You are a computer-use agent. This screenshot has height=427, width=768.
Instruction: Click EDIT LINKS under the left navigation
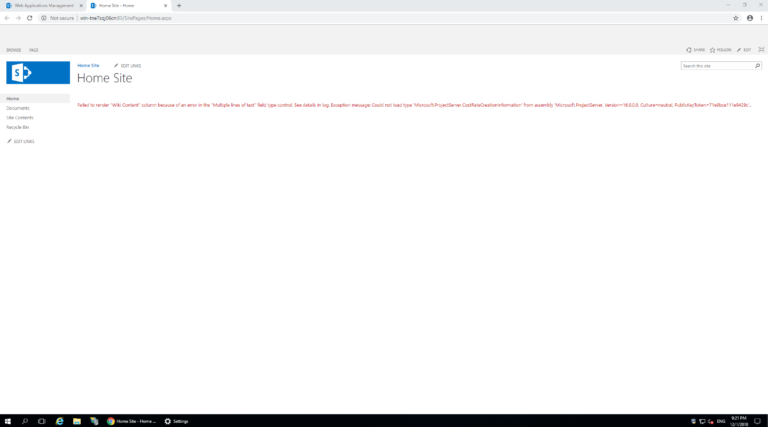click(x=21, y=142)
